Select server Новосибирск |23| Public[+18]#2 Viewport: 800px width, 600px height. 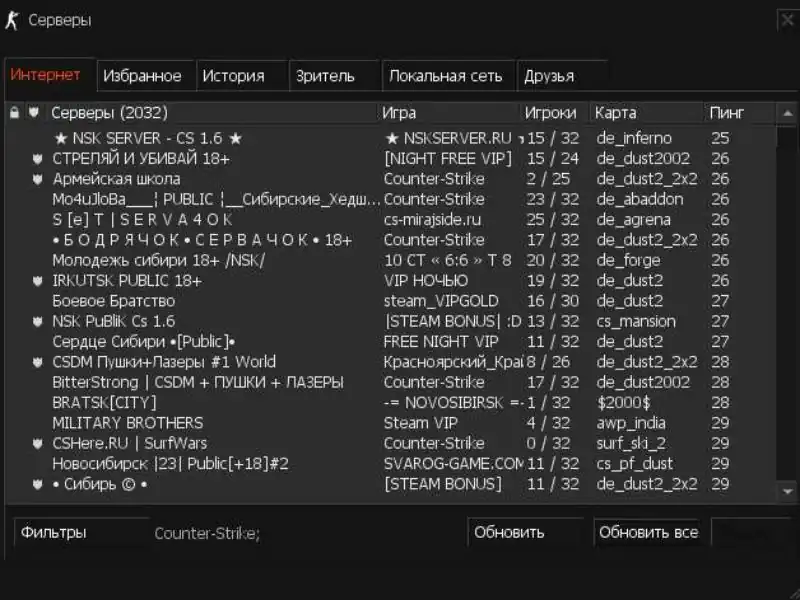(x=390, y=464)
